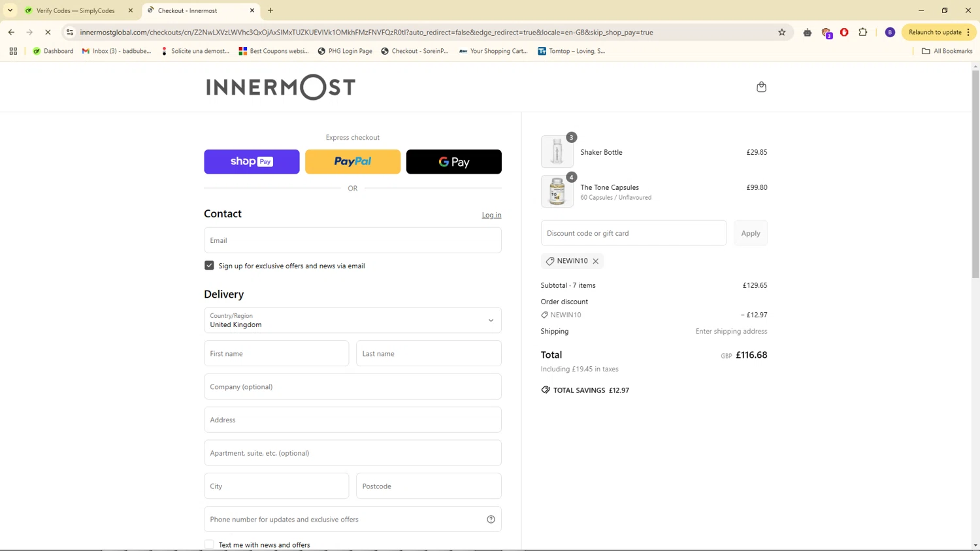Open Dashboard bookmark
Screen dimensions: 980x551
(x=53, y=51)
